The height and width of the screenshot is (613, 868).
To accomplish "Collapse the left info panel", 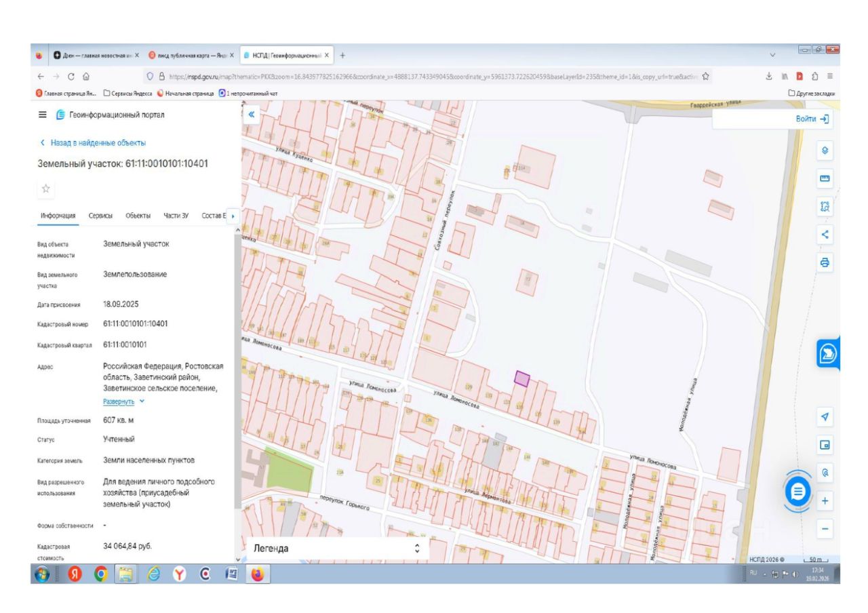I will (251, 114).
